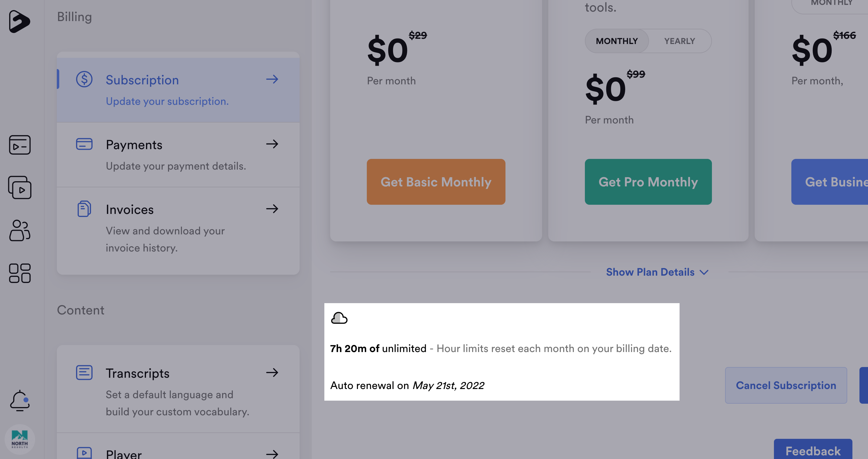Image resolution: width=868 pixels, height=459 pixels.
Task: Click Cancel Subscription
Action: pyautogui.click(x=786, y=385)
